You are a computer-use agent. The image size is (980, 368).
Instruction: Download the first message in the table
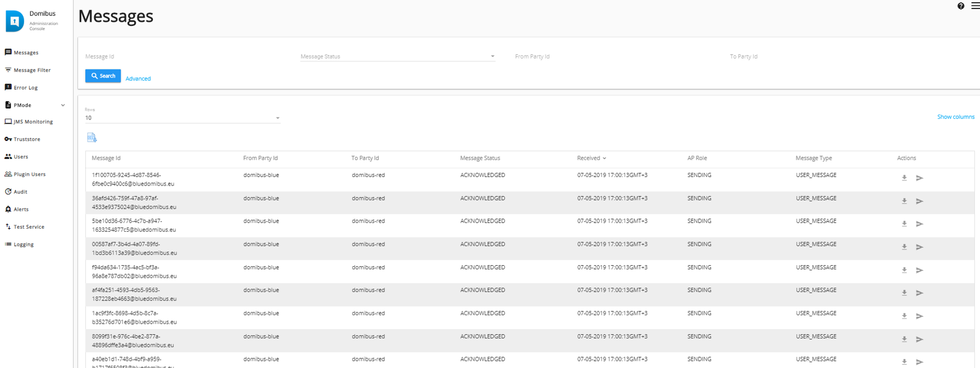904,178
